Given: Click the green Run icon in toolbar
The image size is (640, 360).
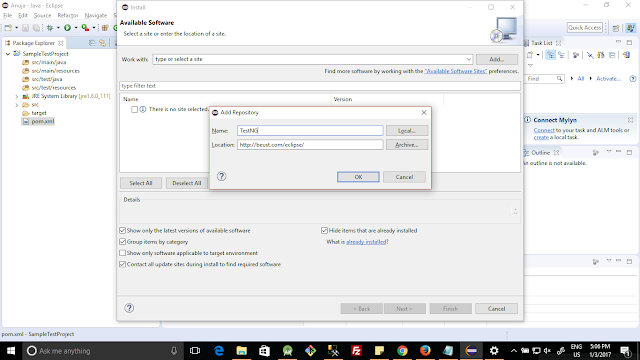Looking at the screenshot, I should (x=67, y=28).
